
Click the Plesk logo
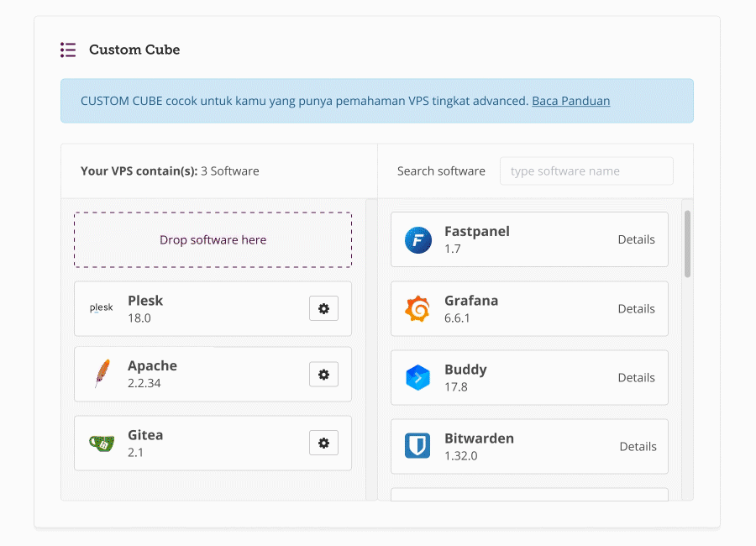pos(102,307)
